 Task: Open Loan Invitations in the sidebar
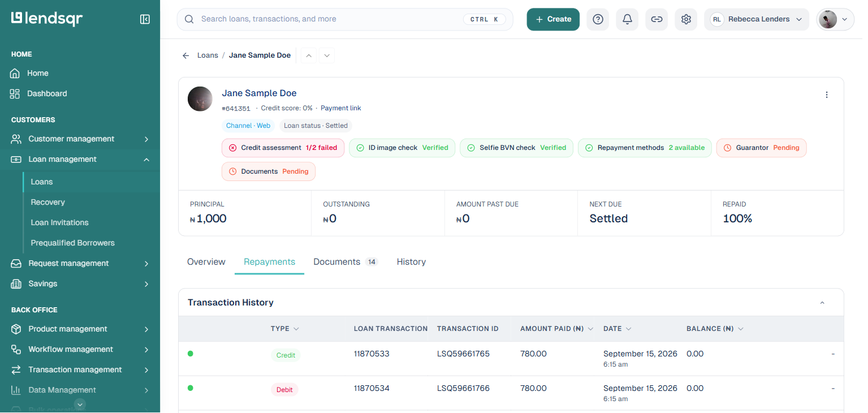tap(60, 222)
